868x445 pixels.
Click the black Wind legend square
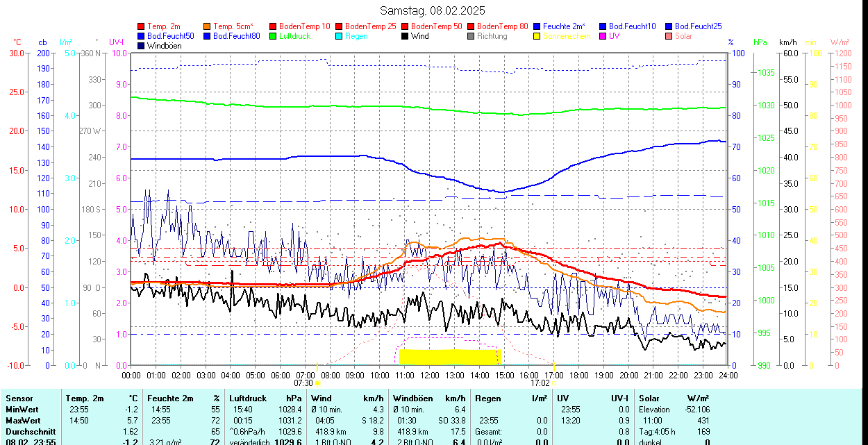[x=405, y=36]
